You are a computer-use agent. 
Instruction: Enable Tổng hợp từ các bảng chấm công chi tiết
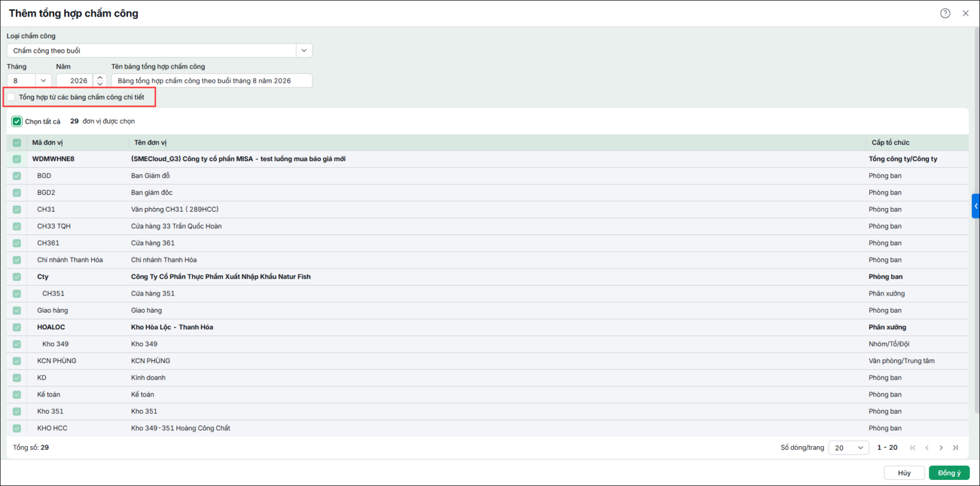click(11, 97)
